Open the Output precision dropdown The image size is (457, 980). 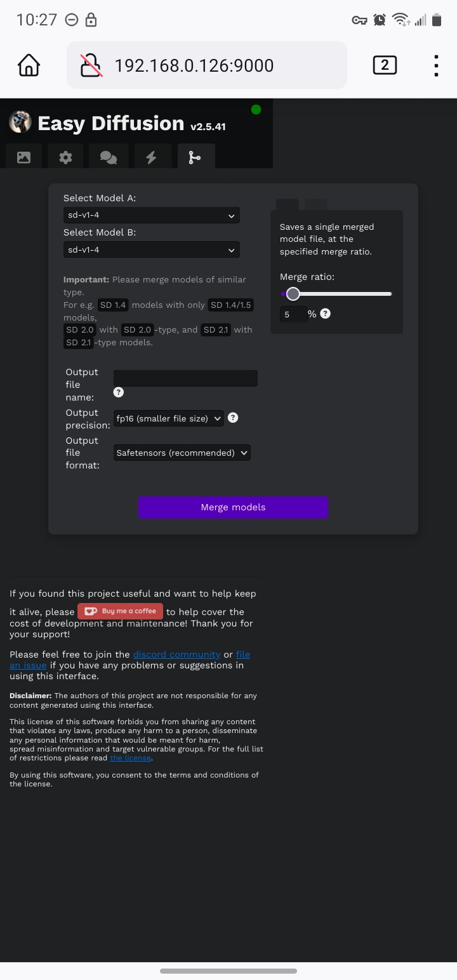[x=168, y=418]
